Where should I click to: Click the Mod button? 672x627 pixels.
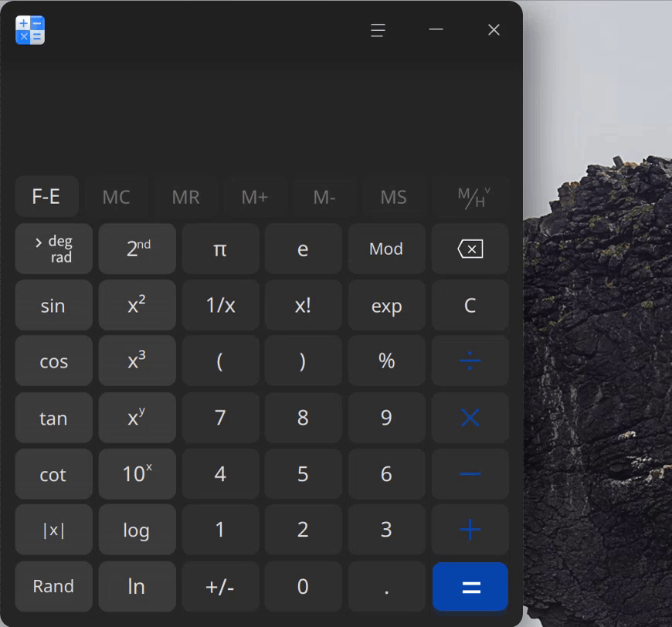(x=386, y=249)
